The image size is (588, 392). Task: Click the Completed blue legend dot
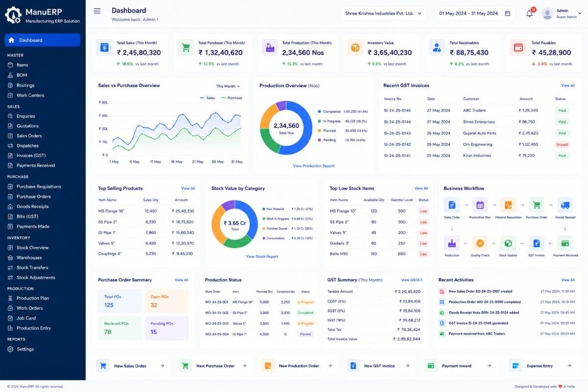tap(319, 112)
